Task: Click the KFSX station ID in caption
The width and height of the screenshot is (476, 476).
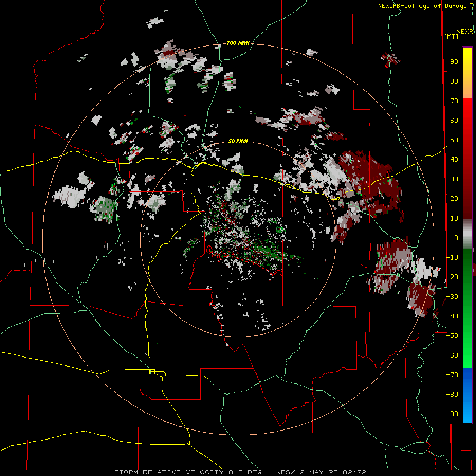Action: [x=286, y=472]
